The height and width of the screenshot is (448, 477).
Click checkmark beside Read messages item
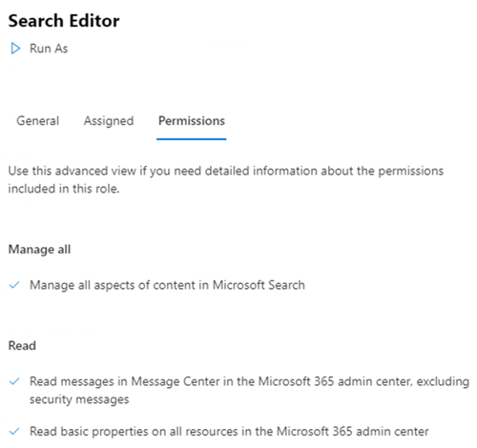tap(14, 381)
